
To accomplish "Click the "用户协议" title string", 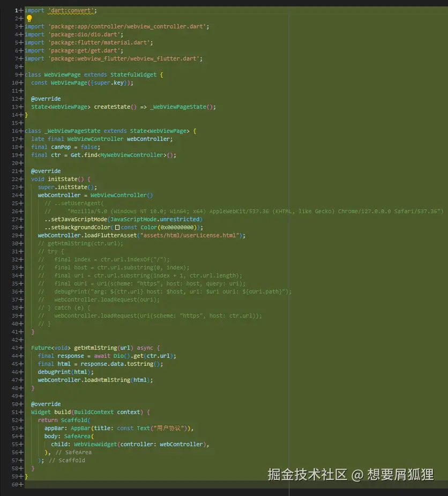I will pos(168,429).
